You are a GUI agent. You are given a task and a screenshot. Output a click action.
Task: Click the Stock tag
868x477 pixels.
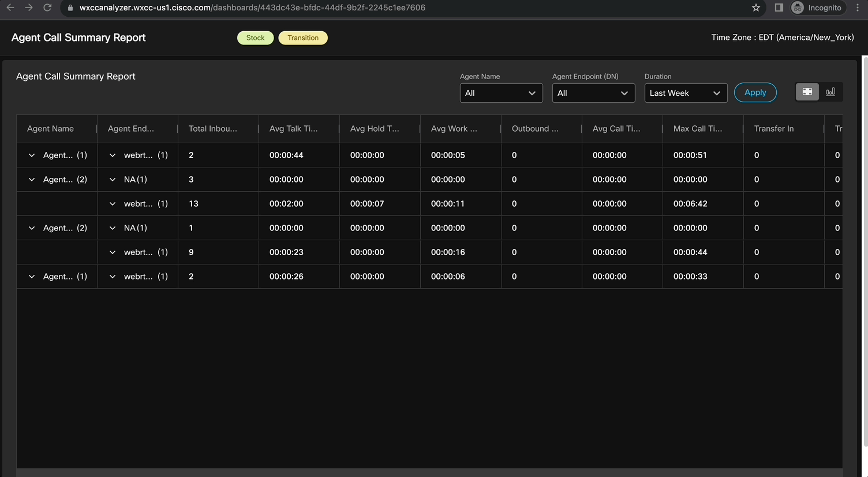(255, 38)
